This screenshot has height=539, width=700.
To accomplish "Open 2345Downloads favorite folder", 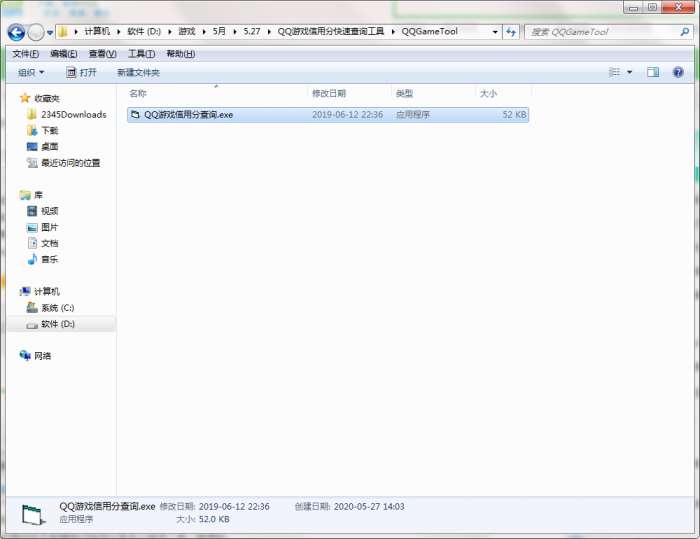I will click(74, 115).
